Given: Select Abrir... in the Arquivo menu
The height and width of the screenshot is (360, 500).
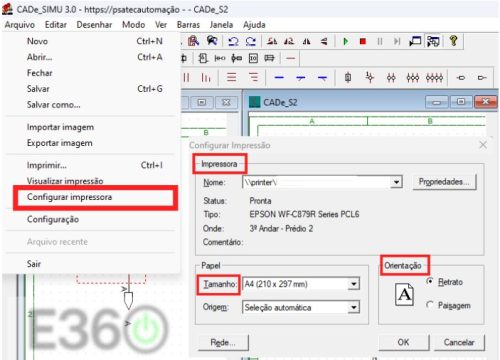Looking at the screenshot, I should click(x=95, y=57).
